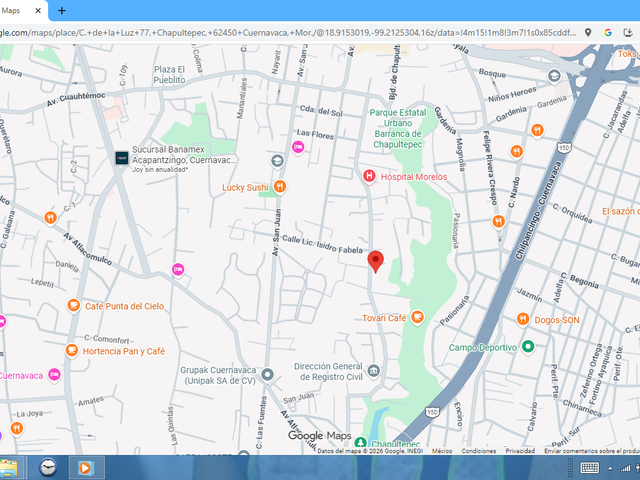Close the Maps tab
Screen dimensions: 640x480
(x=38, y=11)
